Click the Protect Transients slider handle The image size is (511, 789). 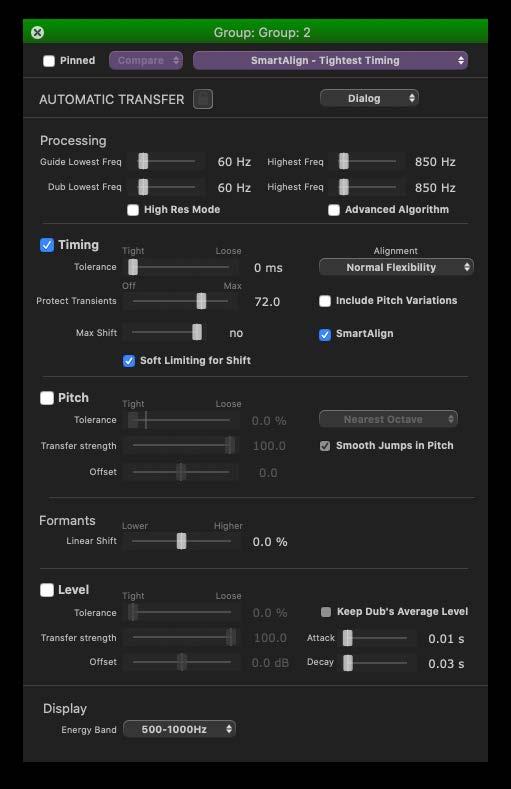click(201, 301)
